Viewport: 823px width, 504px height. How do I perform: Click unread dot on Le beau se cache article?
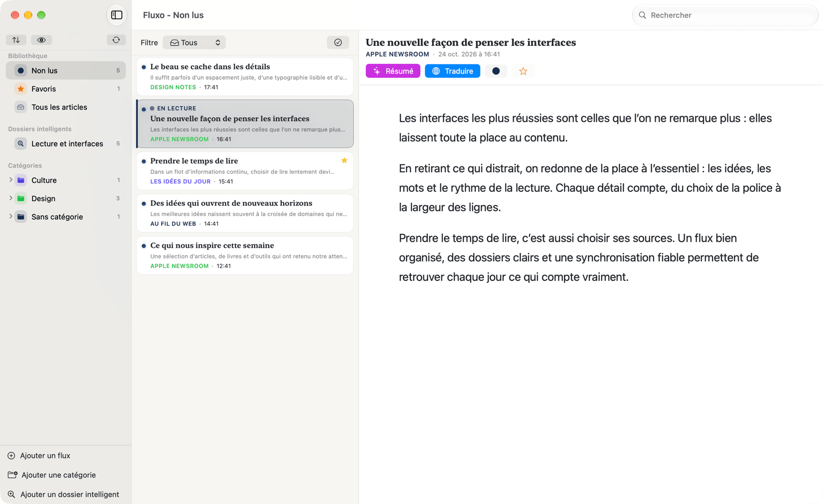click(144, 67)
